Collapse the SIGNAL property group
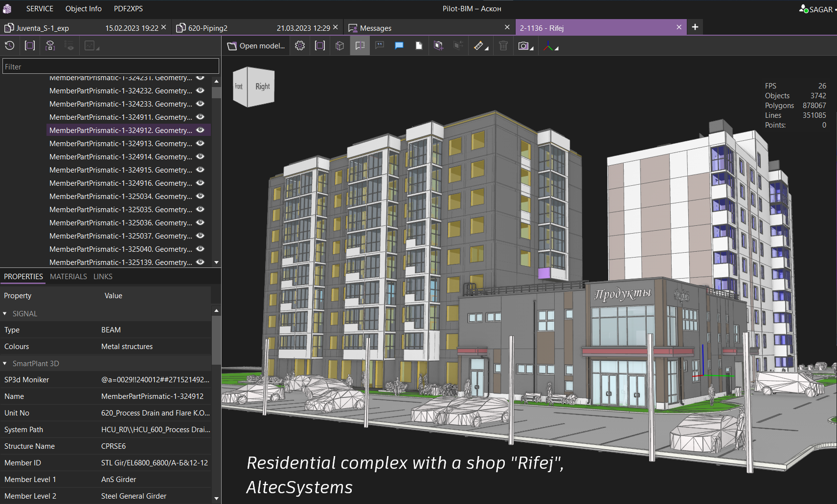The height and width of the screenshot is (504, 837). click(x=5, y=314)
